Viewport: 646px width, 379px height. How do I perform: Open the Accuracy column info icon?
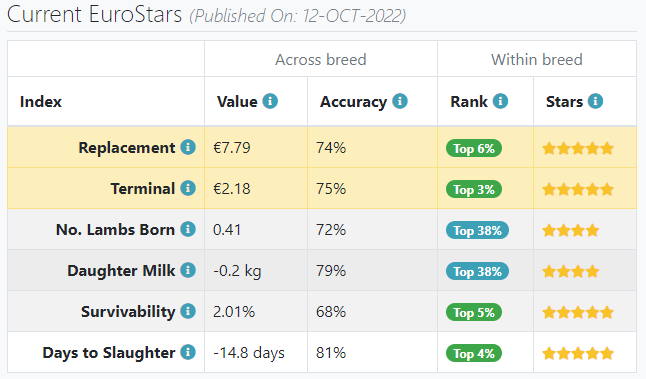point(400,101)
